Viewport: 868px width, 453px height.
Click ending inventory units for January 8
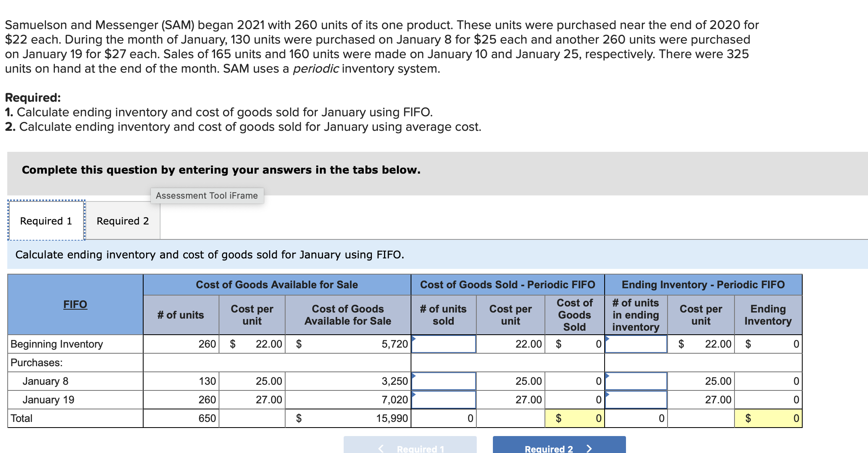636,381
